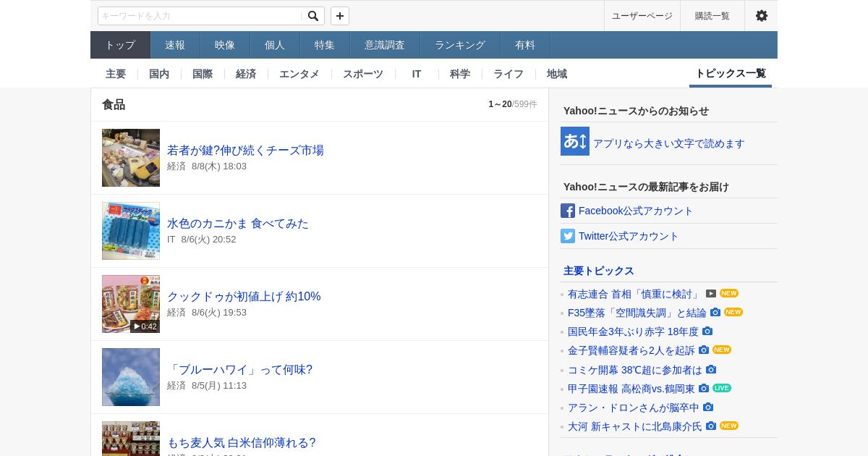
Task: Click camera icon beside 国民年金 headline
Action: 707,331
